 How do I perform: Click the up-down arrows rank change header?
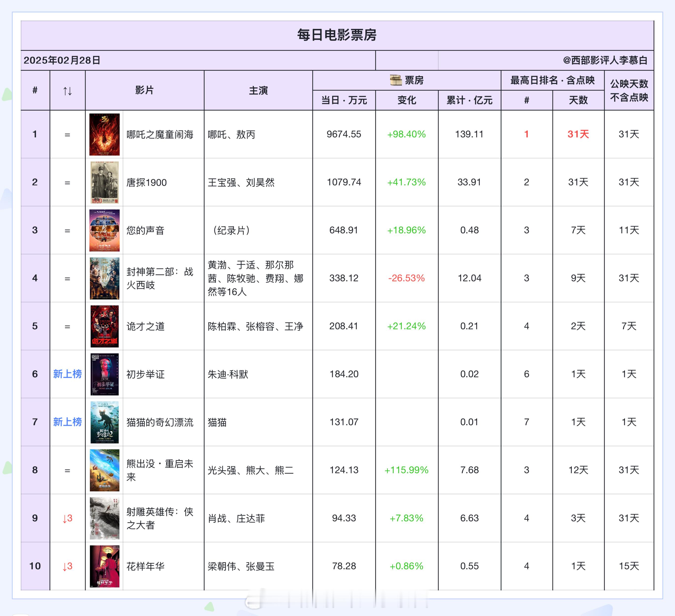pyautogui.click(x=67, y=91)
